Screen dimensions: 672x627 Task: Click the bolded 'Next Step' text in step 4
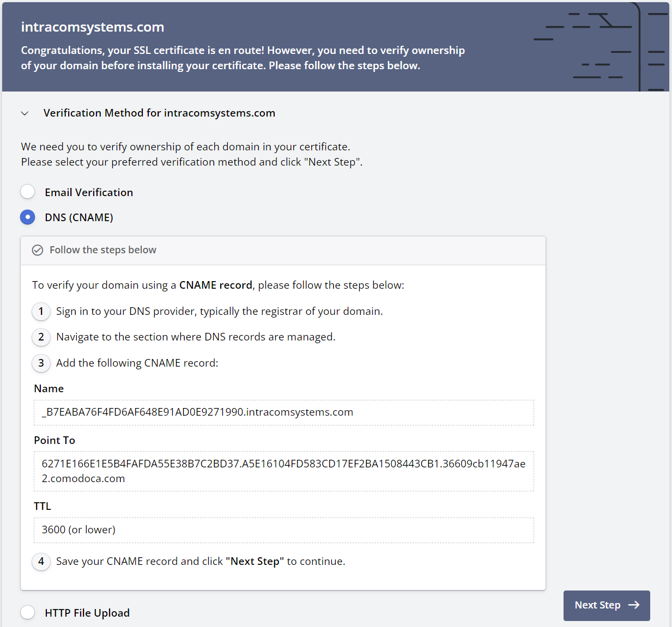point(255,561)
